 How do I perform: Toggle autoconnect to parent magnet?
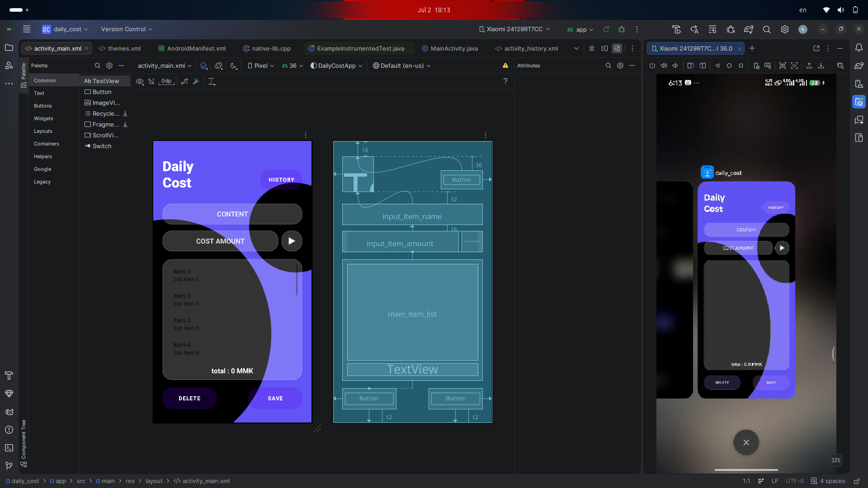[151, 81]
